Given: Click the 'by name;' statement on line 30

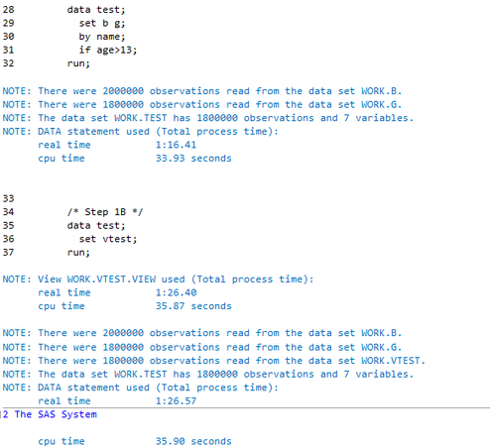Looking at the screenshot, I should [102, 37].
